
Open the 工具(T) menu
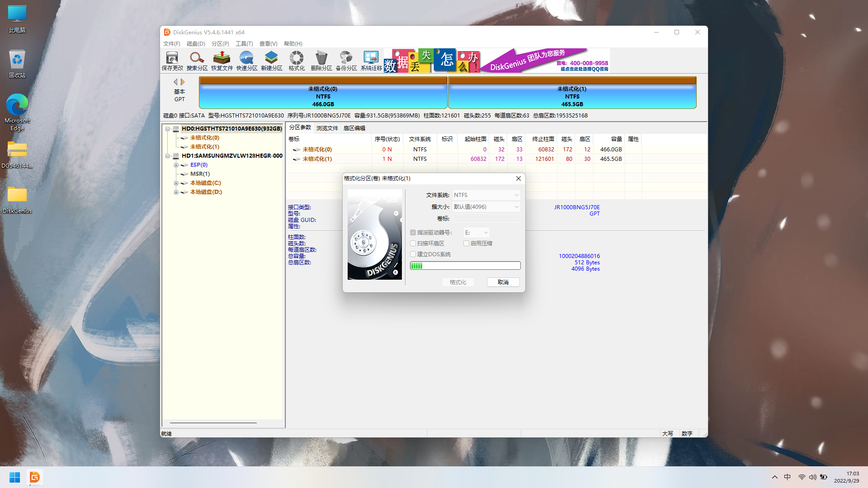pos(244,44)
